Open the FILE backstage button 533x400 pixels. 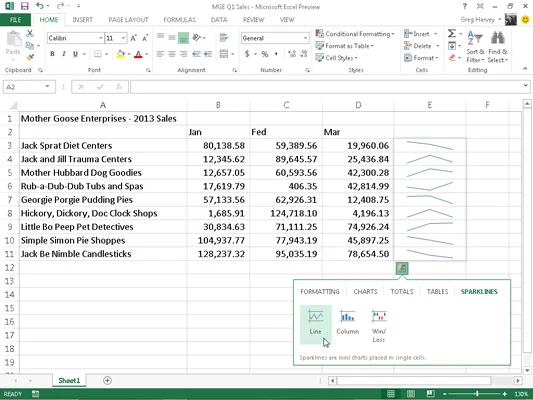[15, 20]
